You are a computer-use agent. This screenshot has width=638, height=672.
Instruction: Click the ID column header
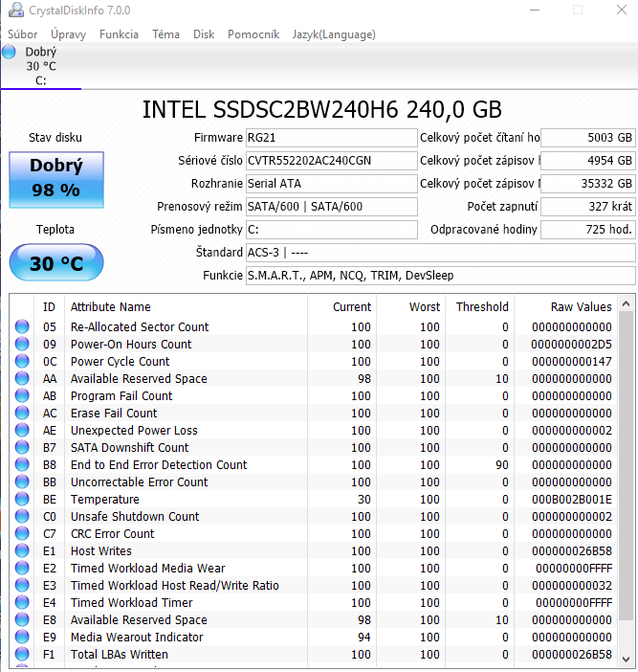(49, 307)
